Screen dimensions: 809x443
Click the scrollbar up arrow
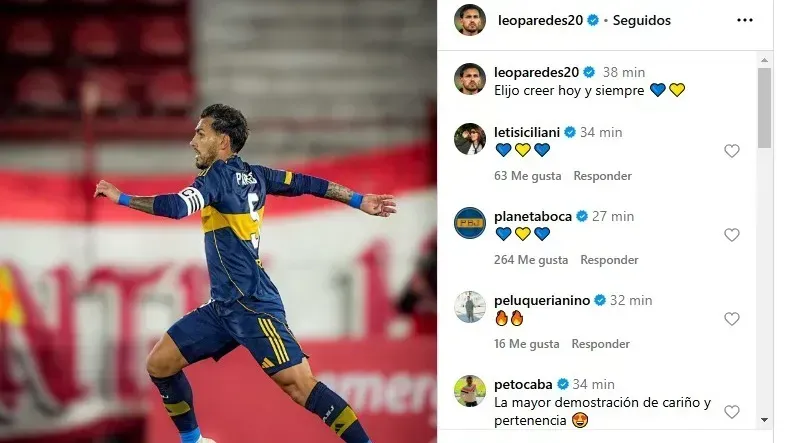tap(765, 60)
